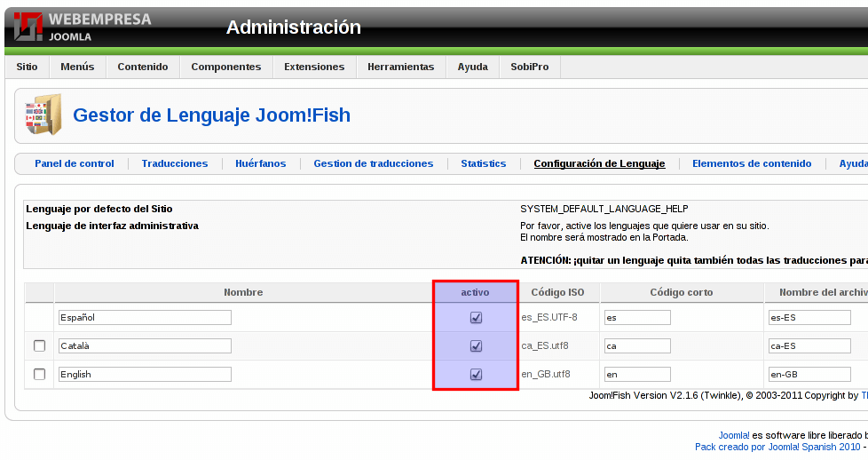Click the Joom!Fish language manager icon
868x460 pixels.
pos(43,115)
